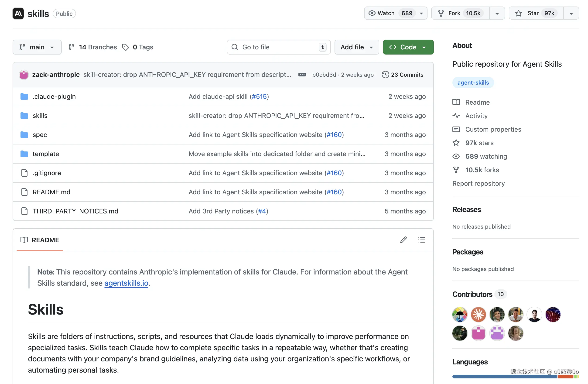Open the agent-skills topic tag
The image size is (588, 384).
473,82
